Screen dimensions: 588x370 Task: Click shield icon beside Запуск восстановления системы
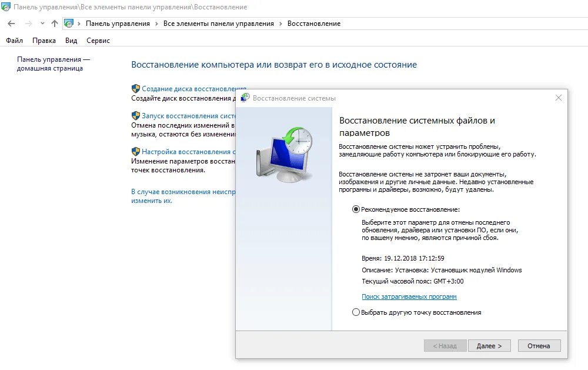click(136, 115)
